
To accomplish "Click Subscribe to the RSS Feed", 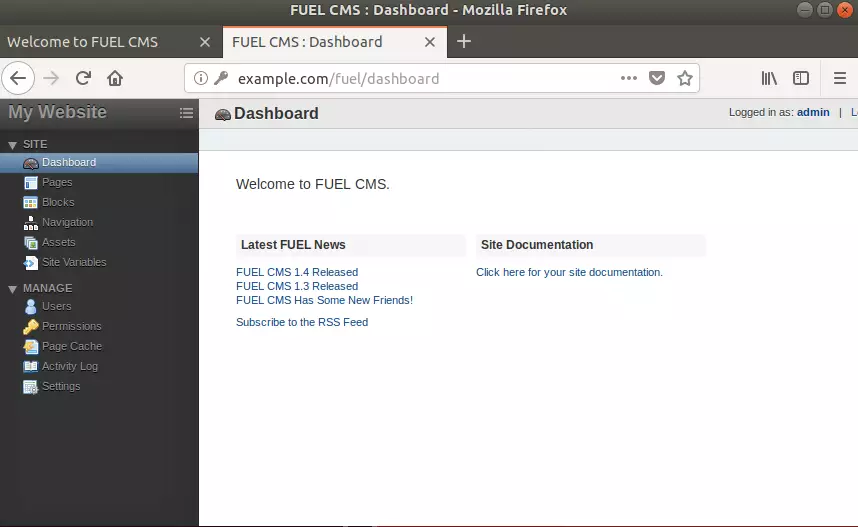I will (302, 322).
